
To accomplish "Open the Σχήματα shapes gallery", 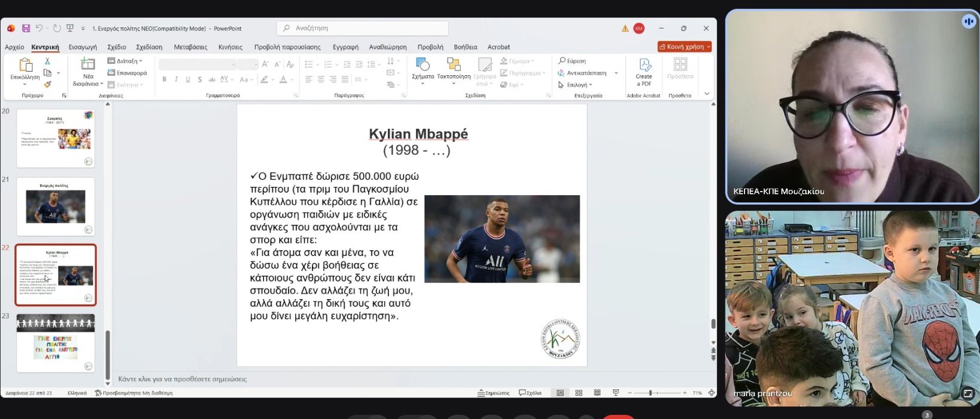I will tap(422, 69).
